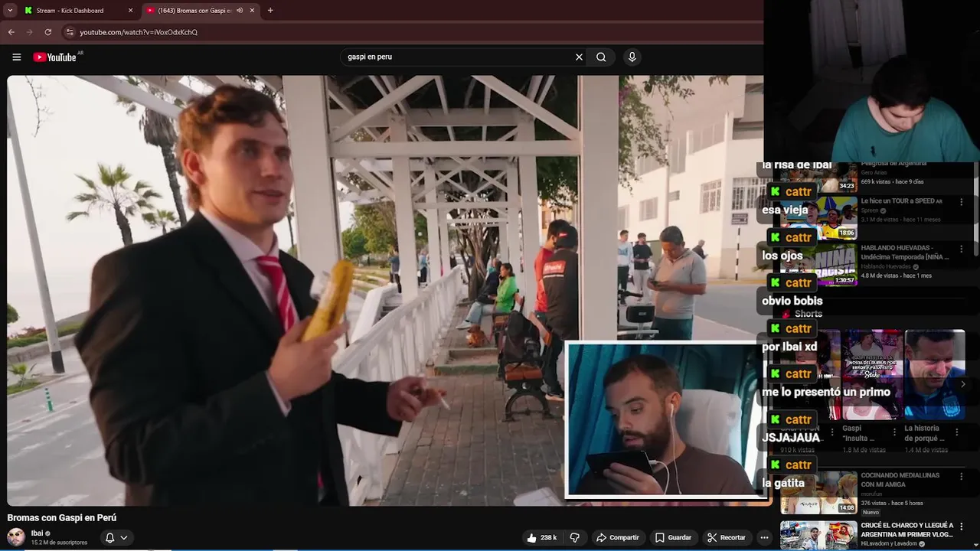Close the Bromas con Gaspi tab
The height and width of the screenshot is (551, 980).
coord(252,11)
